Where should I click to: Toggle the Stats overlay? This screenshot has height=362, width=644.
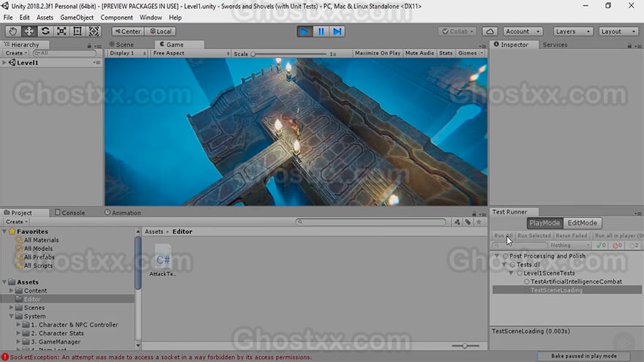pyautogui.click(x=446, y=53)
